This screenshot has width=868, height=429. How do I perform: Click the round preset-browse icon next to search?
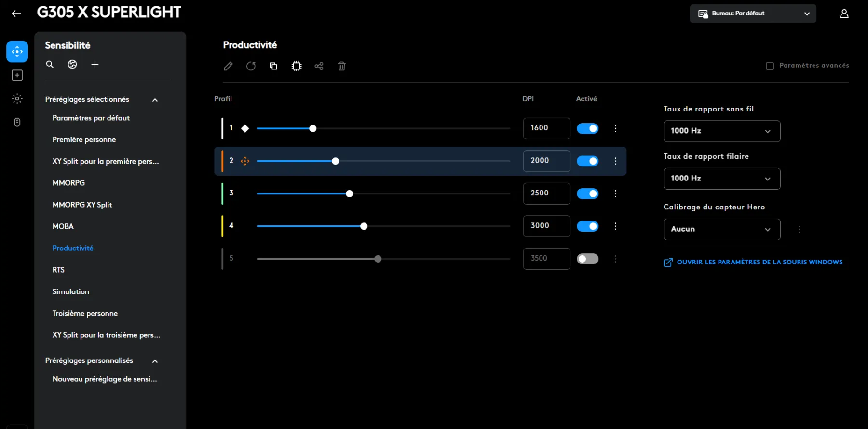tap(72, 64)
